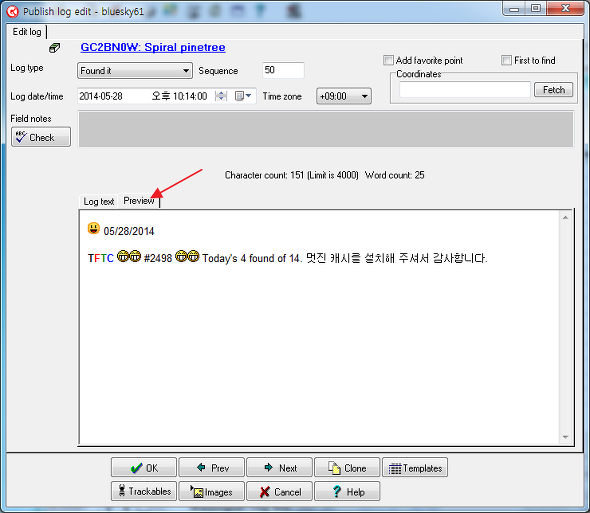
Task: Click the log date 2014-05-28 field
Action: click(101, 96)
